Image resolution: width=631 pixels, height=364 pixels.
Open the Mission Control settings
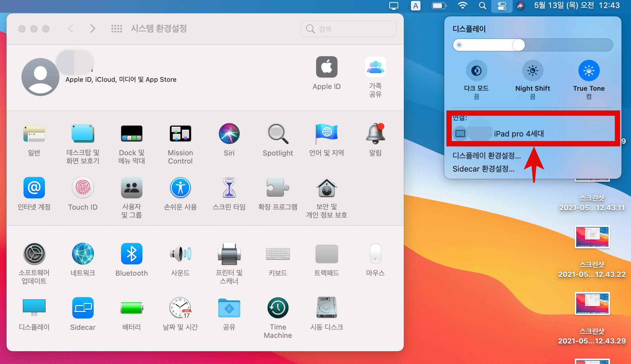pos(180,134)
